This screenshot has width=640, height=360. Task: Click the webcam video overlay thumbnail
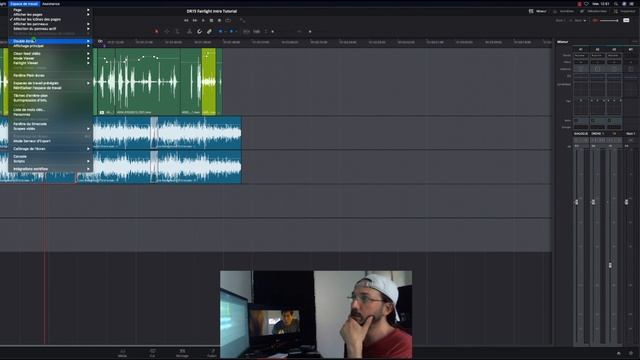click(316, 314)
